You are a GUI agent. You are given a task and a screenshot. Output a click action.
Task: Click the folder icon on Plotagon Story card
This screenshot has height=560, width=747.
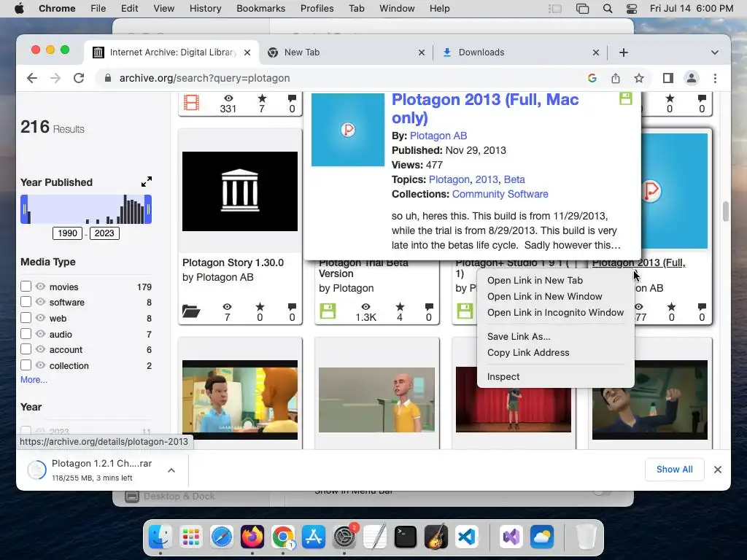[x=191, y=311]
